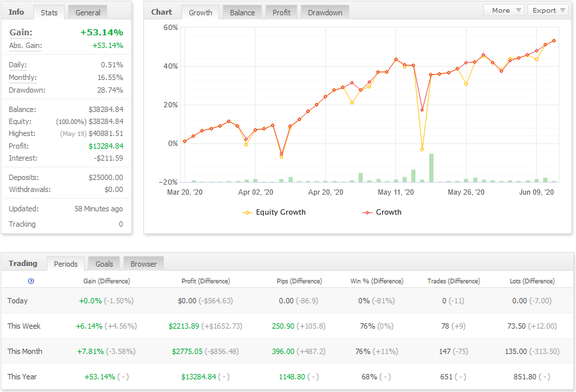Select the Periods tab
576x392 pixels.
[x=66, y=264]
